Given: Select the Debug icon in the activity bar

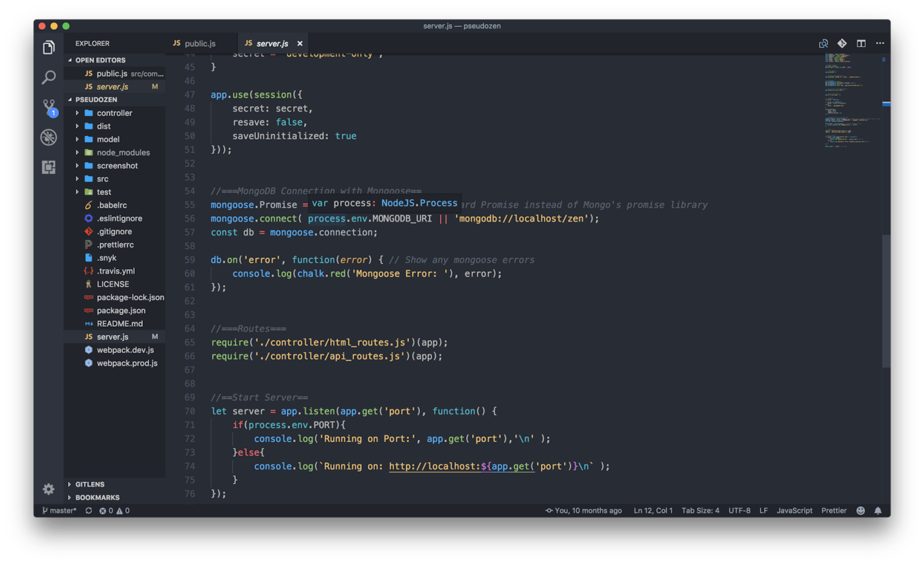Looking at the screenshot, I should (x=49, y=137).
